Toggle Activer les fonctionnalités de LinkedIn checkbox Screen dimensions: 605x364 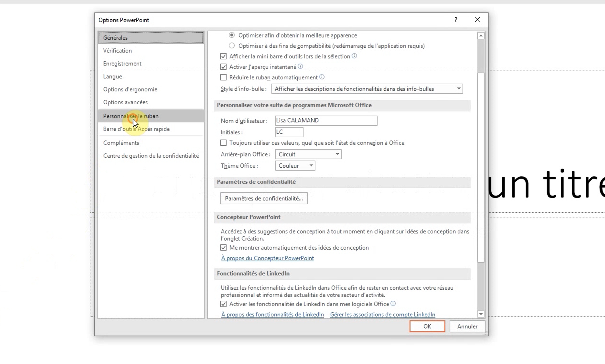(223, 304)
